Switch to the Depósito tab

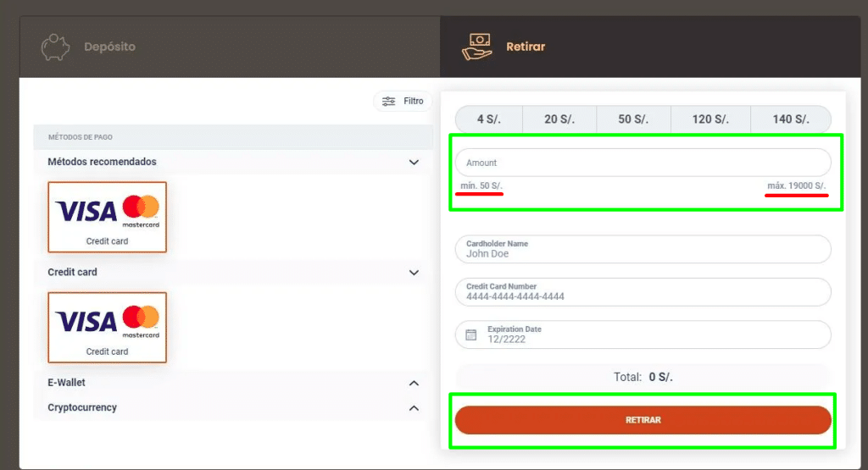[109, 47]
